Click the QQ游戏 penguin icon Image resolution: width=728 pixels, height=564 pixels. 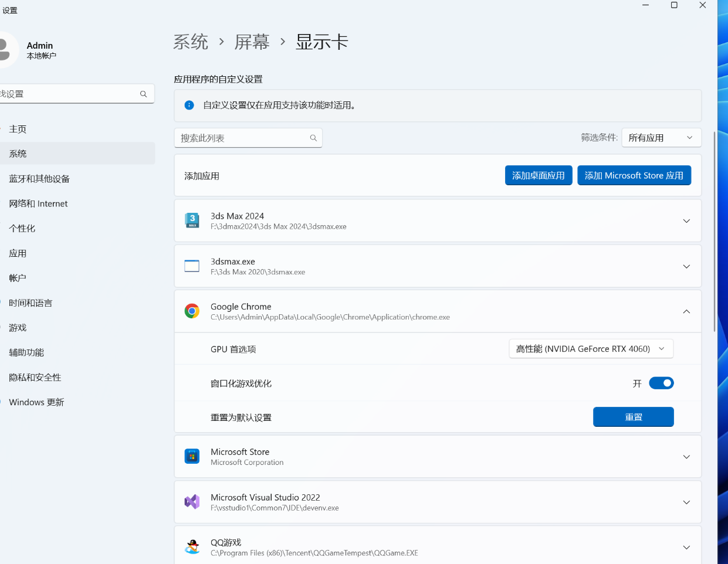pyautogui.click(x=192, y=547)
